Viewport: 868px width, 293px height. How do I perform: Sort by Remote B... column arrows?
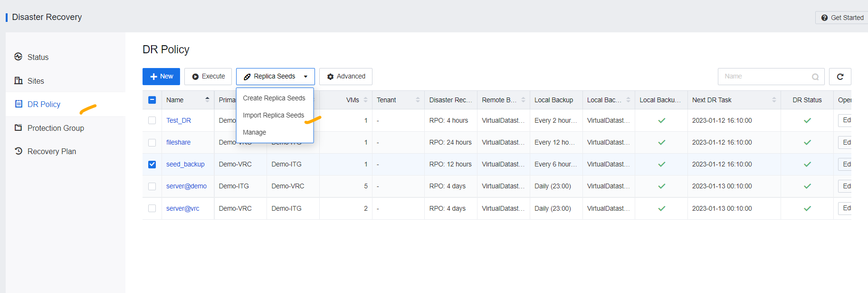(523, 100)
